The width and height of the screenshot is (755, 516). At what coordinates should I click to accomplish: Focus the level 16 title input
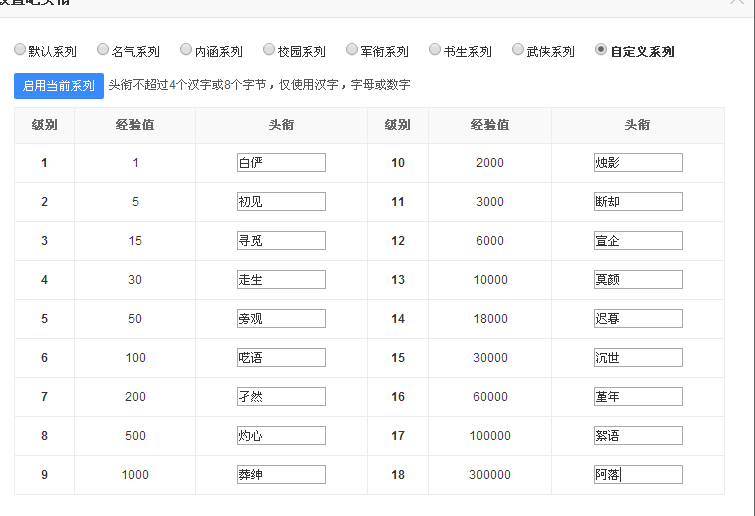click(x=638, y=396)
